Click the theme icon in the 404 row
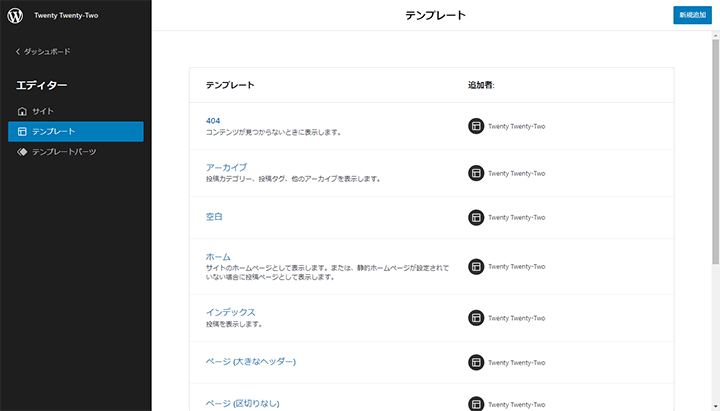This screenshot has width=720, height=411. [x=476, y=126]
